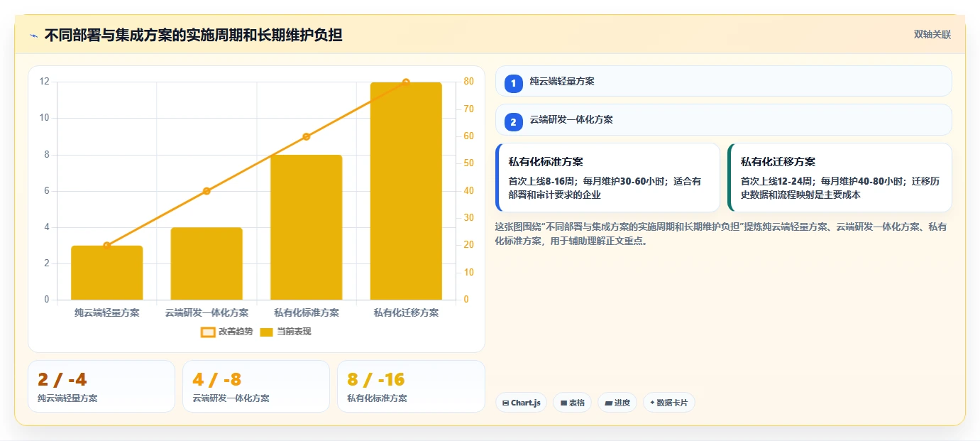Viewport: 980px width, 441px height.
Task: Click the panel title 不同部署与集成方案的实施周期和长期维护负担
Action: [x=194, y=36]
